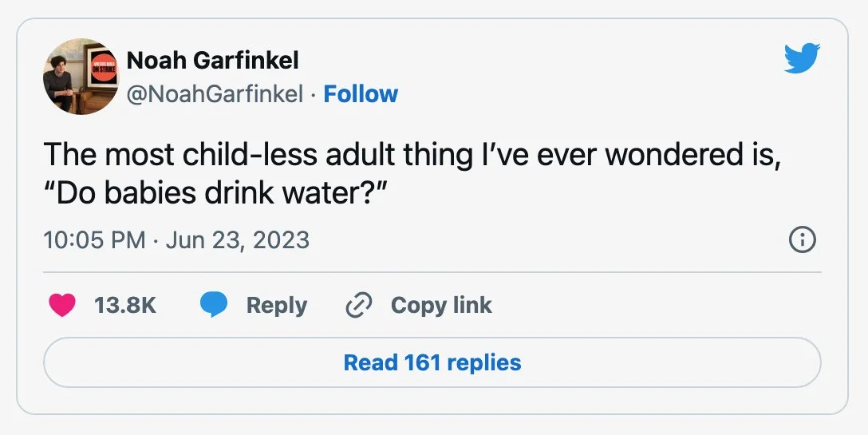Open the tweet info circle icon
The width and height of the screenshot is (868, 435).
[802, 239]
